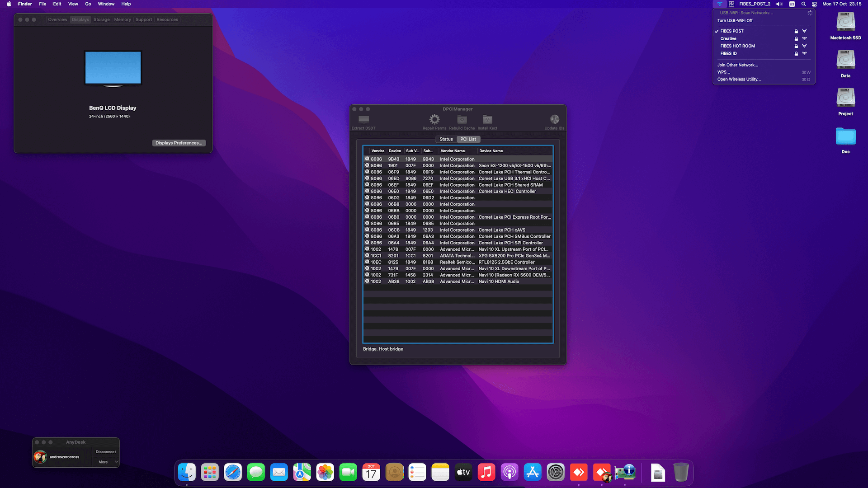
Task: Open Messages in the Dock
Action: pyautogui.click(x=256, y=472)
